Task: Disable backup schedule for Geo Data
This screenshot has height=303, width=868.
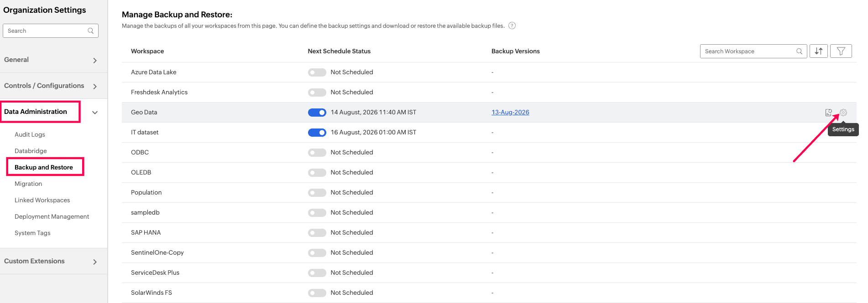Action: (x=317, y=112)
